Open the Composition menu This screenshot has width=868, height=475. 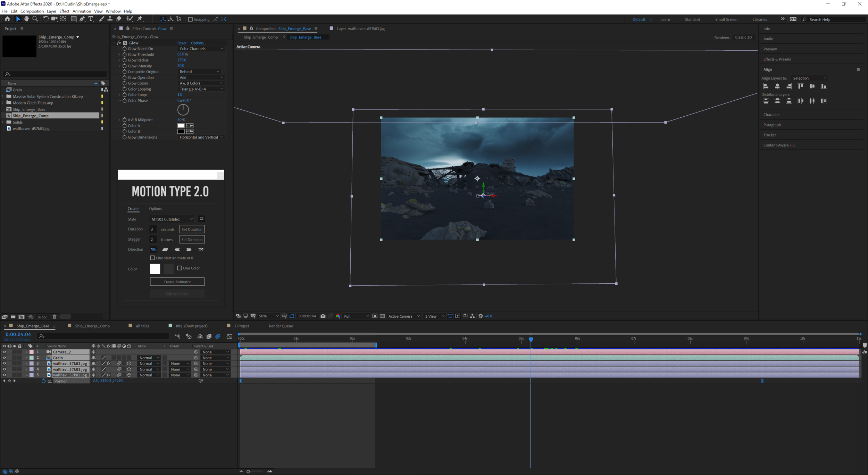(32, 11)
